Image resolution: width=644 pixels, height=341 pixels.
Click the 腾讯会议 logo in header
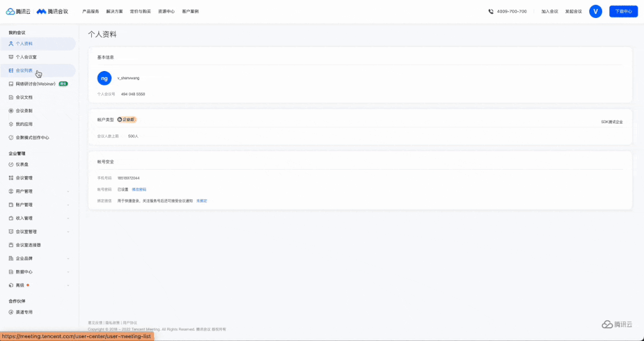(53, 11)
